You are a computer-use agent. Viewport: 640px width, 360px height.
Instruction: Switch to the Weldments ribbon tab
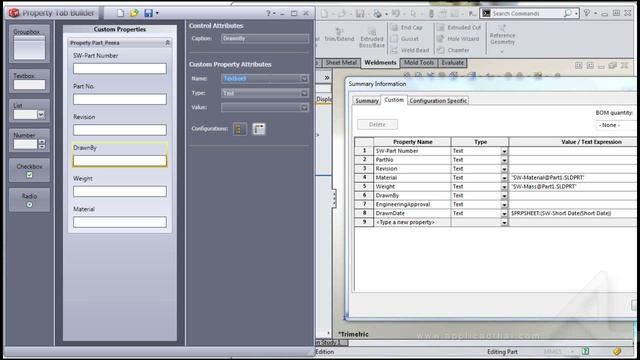point(380,63)
